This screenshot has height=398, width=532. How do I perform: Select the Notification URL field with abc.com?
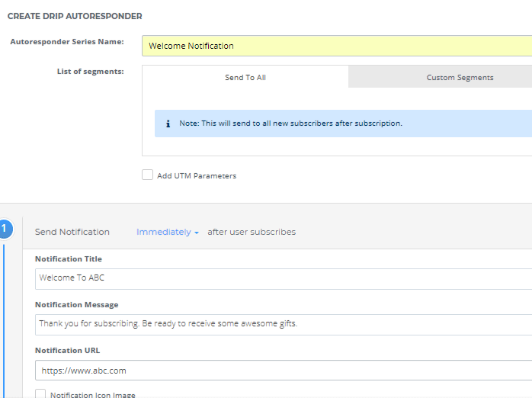pyautogui.click(x=284, y=371)
